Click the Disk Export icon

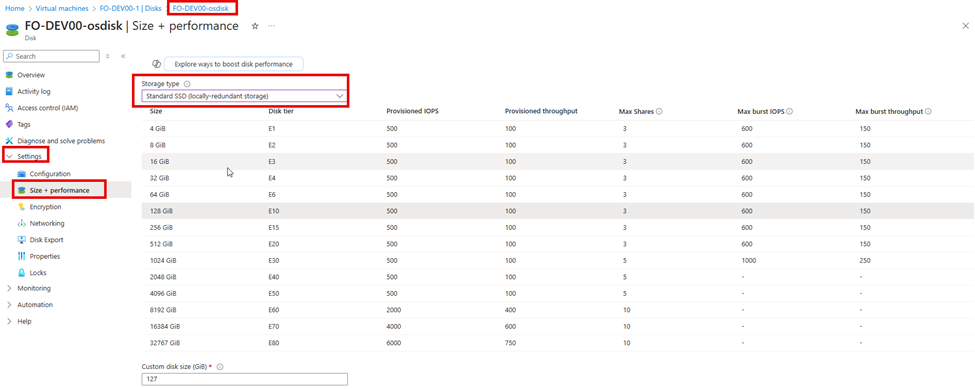(x=22, y=240)
